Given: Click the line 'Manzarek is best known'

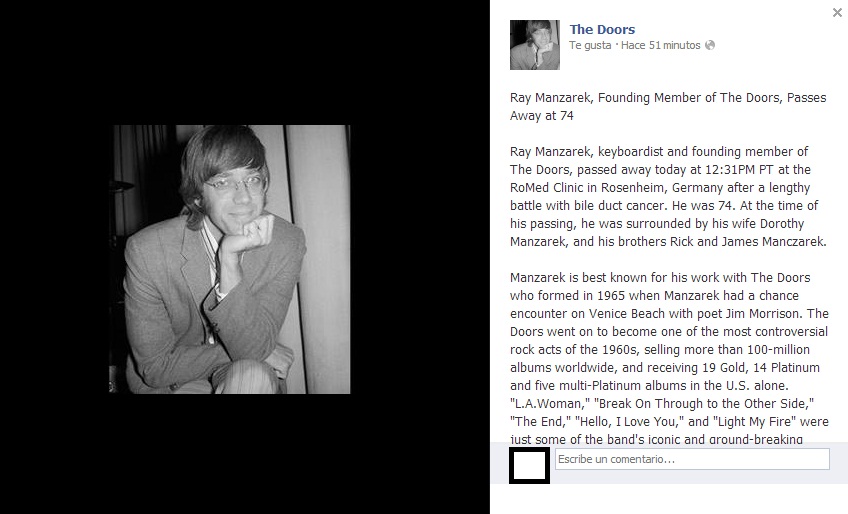Looking at the screenshot, I should (660, 278).
